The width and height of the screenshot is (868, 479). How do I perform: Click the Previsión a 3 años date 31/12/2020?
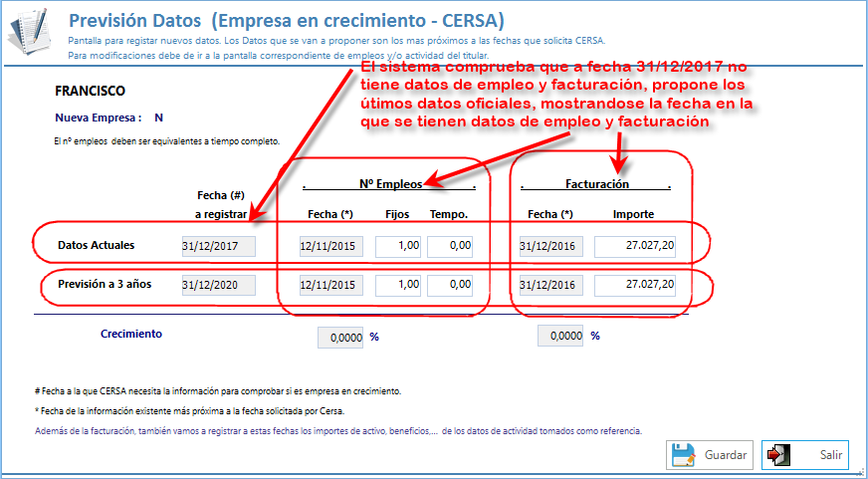[219, 285]
